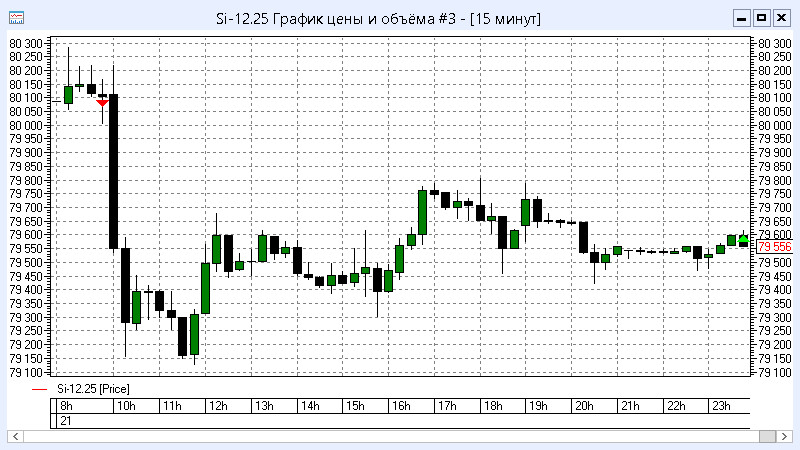
Task: Select the 20h label on the time axis
Action: click(584, 406)
